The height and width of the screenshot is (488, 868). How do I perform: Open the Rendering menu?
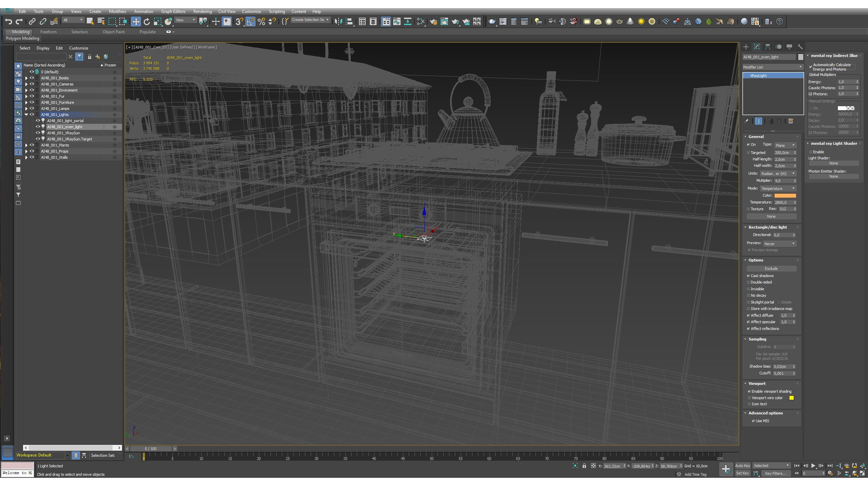point(202,12)
